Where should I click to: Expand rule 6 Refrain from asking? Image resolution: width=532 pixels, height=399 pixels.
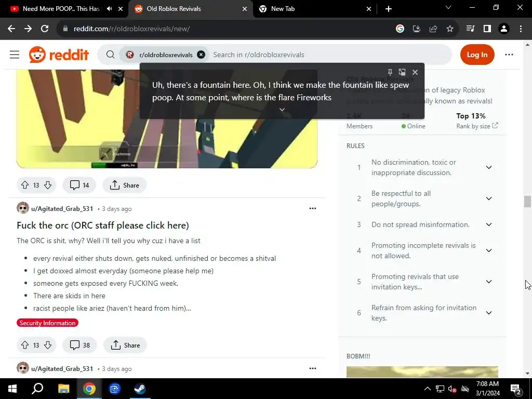489,313
